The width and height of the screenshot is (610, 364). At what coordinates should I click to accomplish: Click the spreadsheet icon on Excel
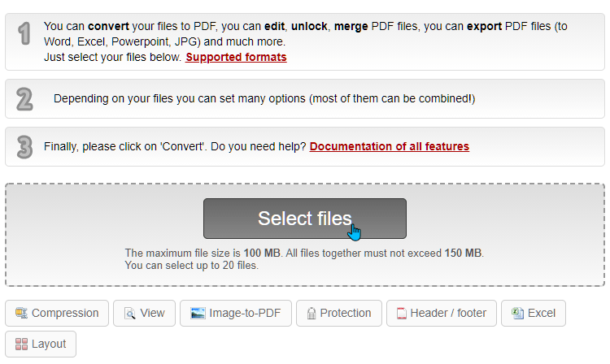coord(518,314)
